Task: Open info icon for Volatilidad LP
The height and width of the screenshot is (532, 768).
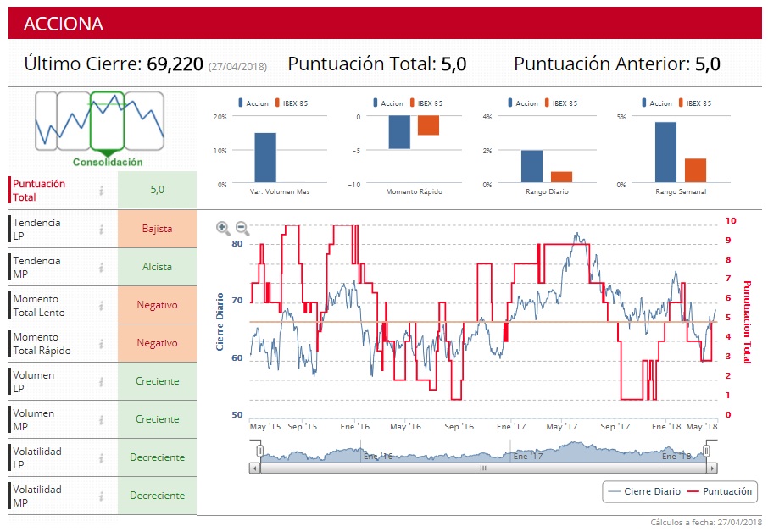Action: coord(102,458)
